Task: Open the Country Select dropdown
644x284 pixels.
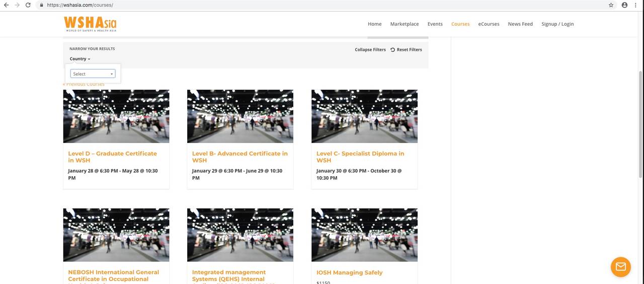Action: point(93,74)
